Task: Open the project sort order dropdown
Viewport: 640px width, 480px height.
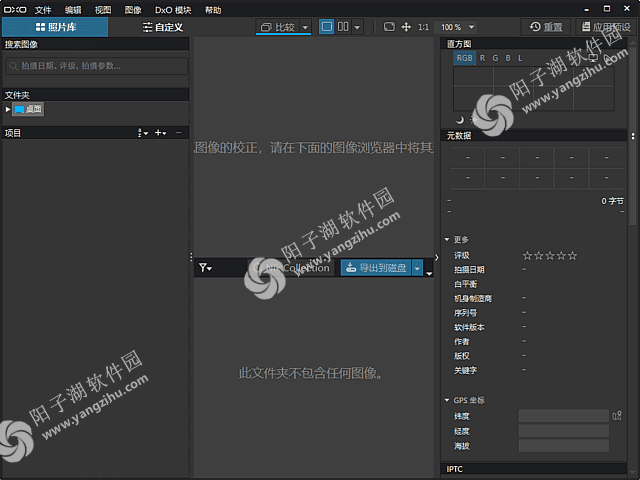Action: click(x=143, y=133)
